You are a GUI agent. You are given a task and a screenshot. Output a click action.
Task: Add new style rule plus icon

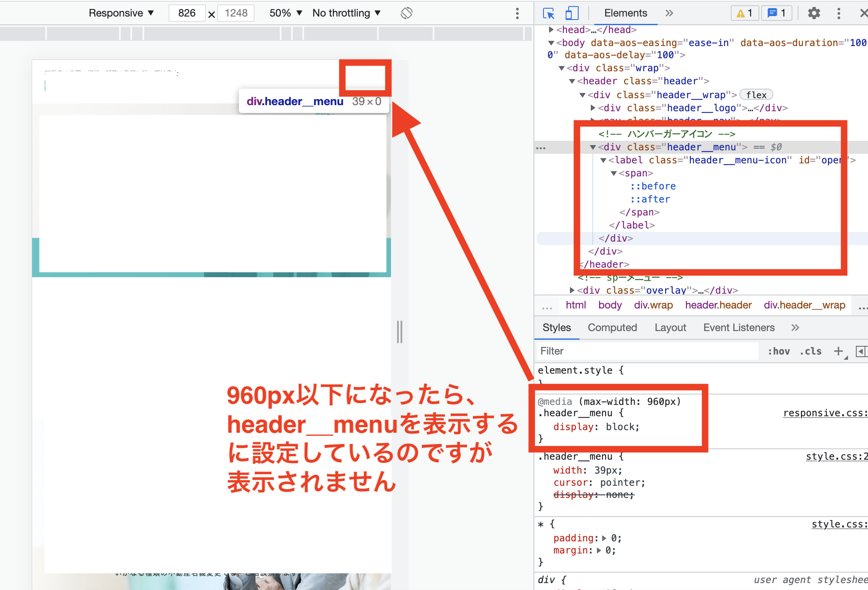point(838,351)
